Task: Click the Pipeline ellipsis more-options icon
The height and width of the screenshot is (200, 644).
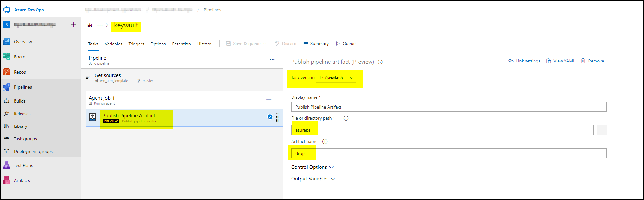Action: tap(272, 60)
